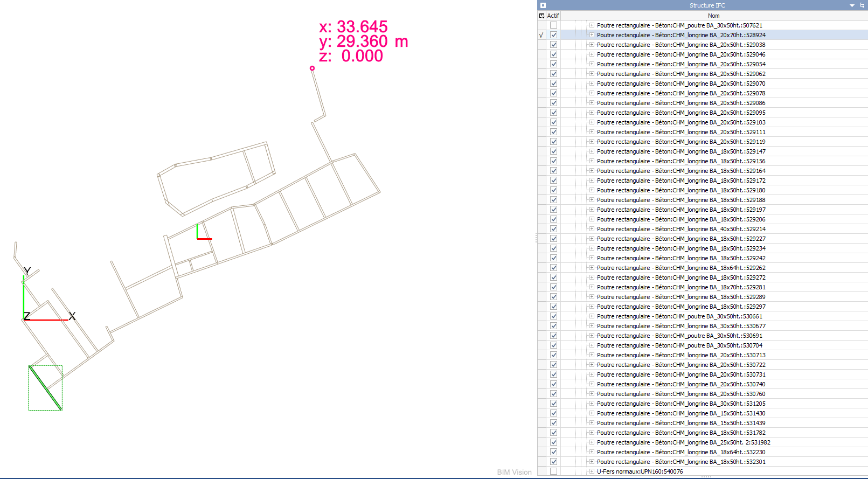Click the pink measurement point marker
The height and width of the screenshot is (479, 868).
(x=312, y=68)
